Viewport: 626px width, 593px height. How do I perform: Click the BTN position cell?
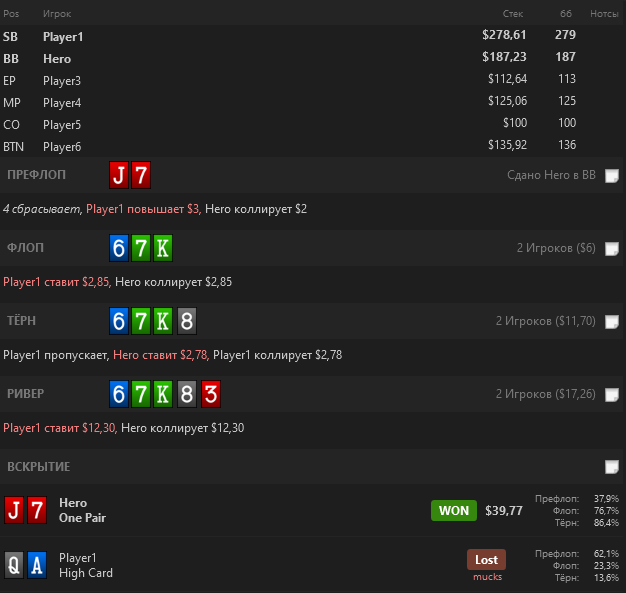tap(13, 147)
